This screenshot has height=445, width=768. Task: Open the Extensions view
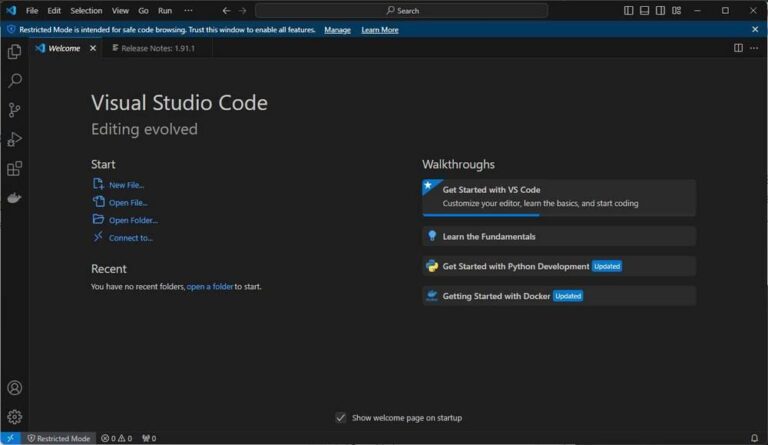click(15, 169)
